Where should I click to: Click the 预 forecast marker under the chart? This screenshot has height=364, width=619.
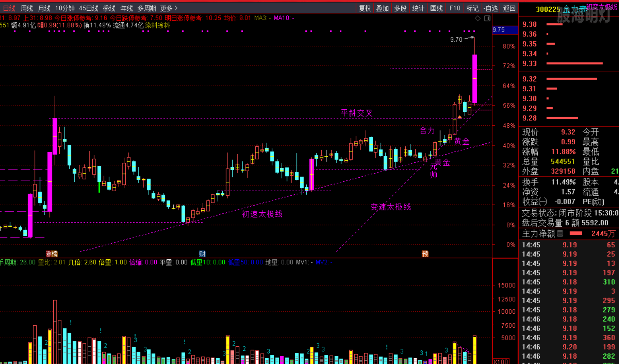(x=425, y=254)
